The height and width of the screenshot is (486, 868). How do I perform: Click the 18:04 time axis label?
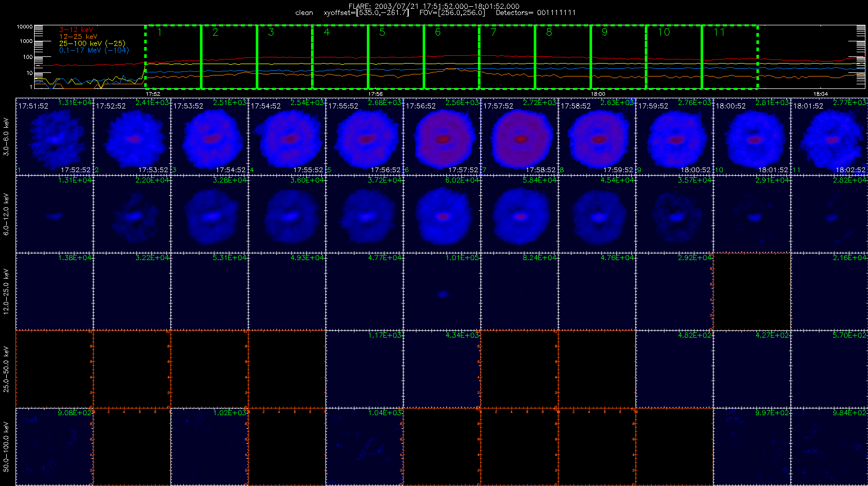coord(820,94)
